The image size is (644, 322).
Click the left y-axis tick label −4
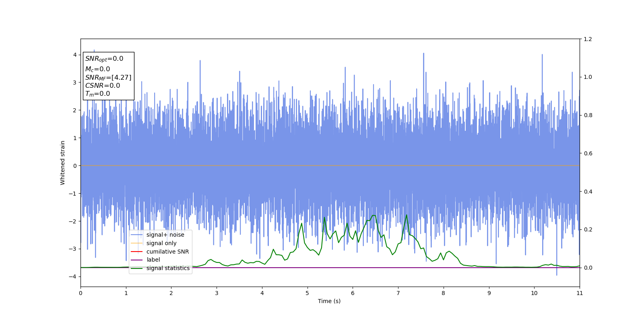coord(73,277)
